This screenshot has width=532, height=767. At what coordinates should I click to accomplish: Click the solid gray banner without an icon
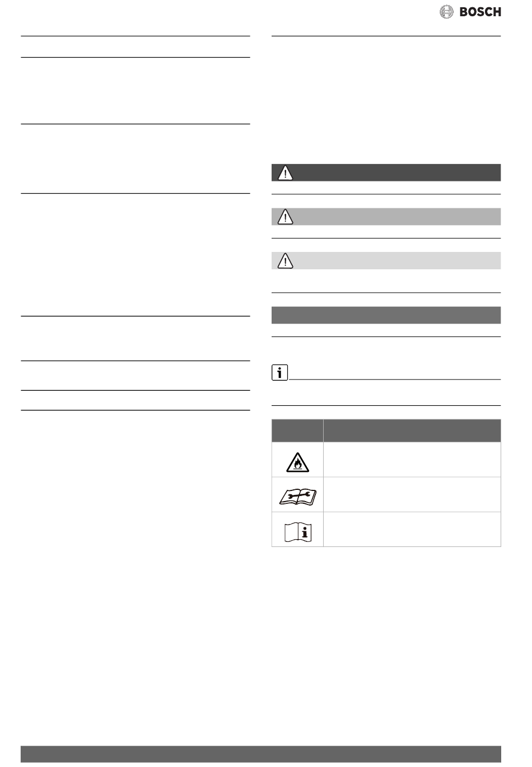click(386, 315)
